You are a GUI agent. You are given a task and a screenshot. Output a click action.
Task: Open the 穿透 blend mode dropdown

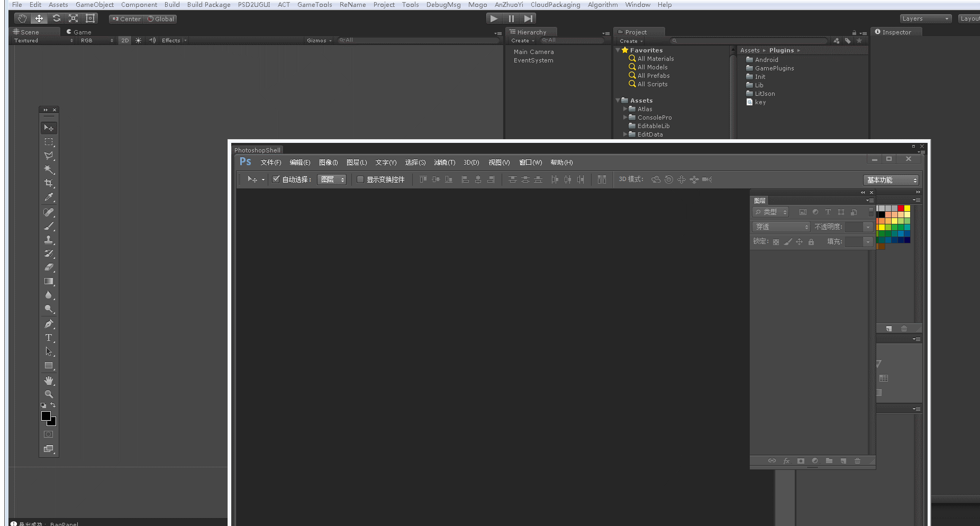pos(781,226)
